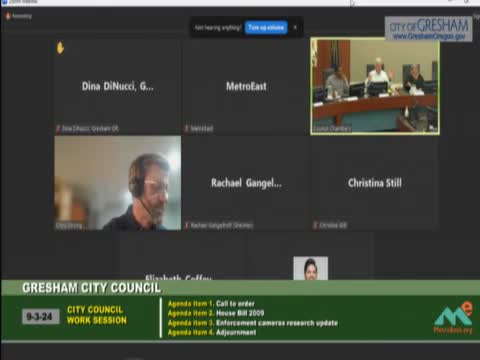Screen dimensions: 480x360
Task: Select the Christina Still participant tile
Action: pos(375,183)
